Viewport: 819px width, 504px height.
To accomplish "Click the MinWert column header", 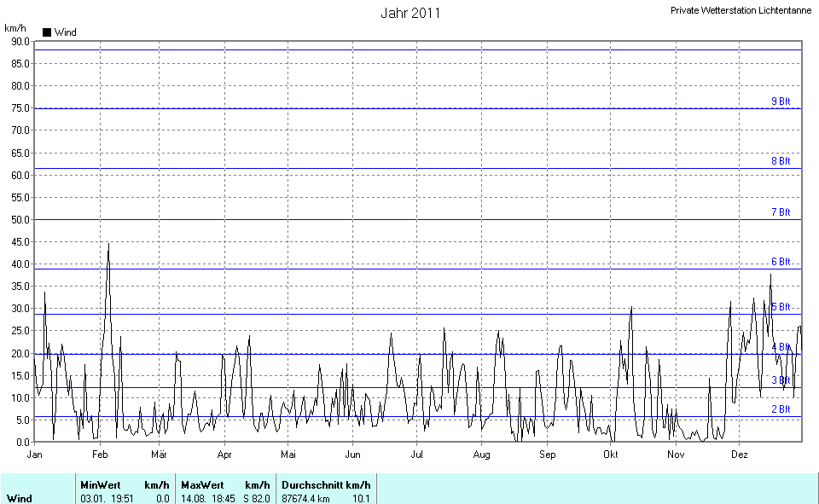I will (101, 484).
